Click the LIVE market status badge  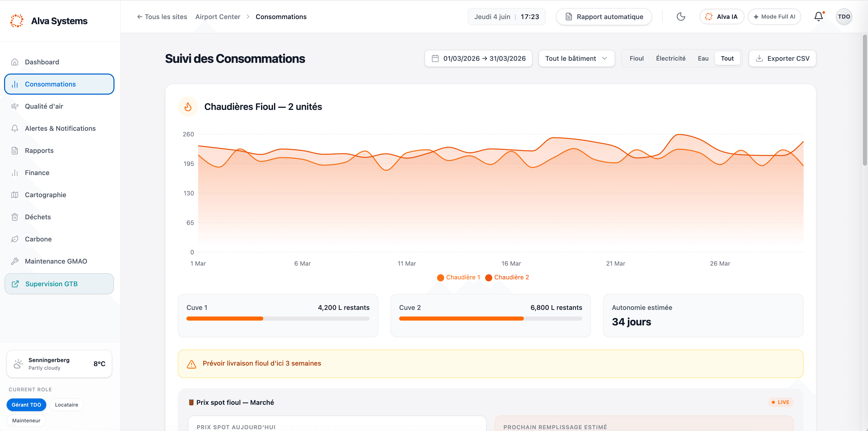tap(781, 402)
